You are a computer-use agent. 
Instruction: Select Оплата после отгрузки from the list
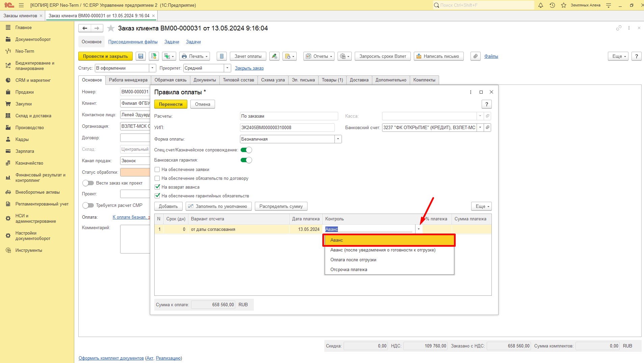pos(389,260)
